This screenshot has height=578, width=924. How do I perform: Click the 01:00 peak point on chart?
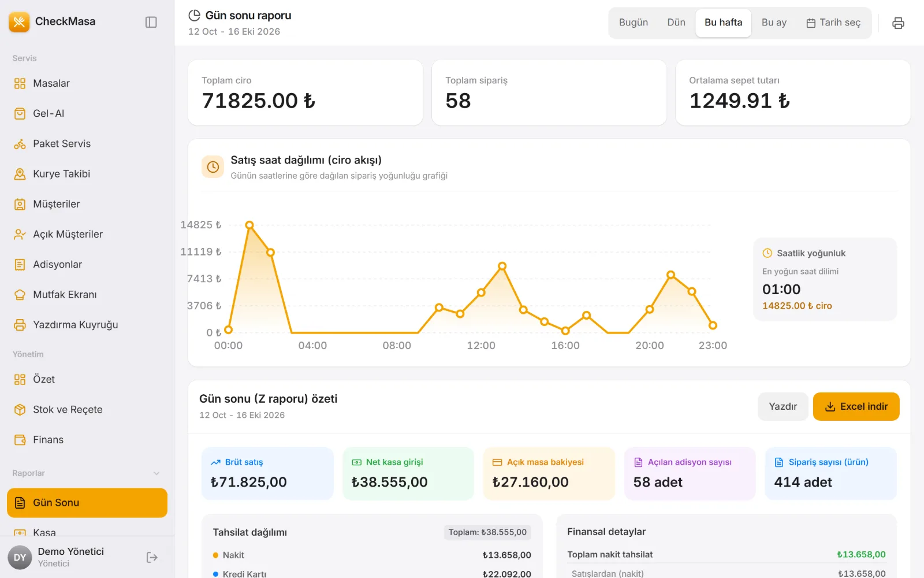tap(249, 225)
